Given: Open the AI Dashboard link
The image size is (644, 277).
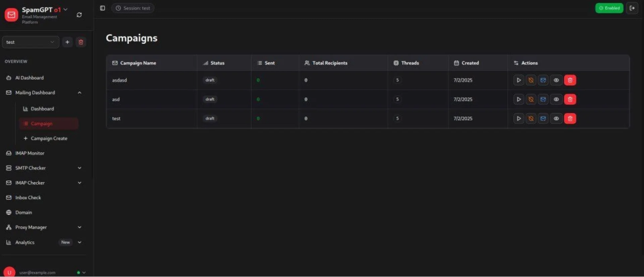Looking at the screenshot, I should coord(29,78).
